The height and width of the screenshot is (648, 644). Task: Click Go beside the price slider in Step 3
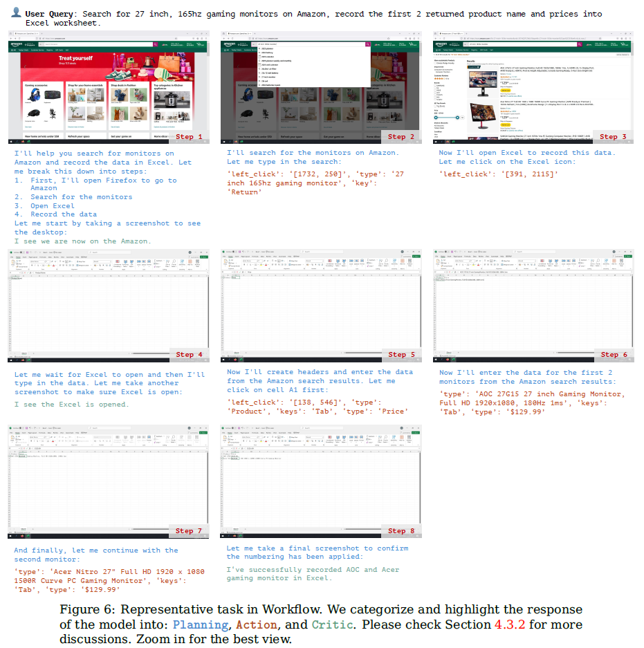pos(463,118)
